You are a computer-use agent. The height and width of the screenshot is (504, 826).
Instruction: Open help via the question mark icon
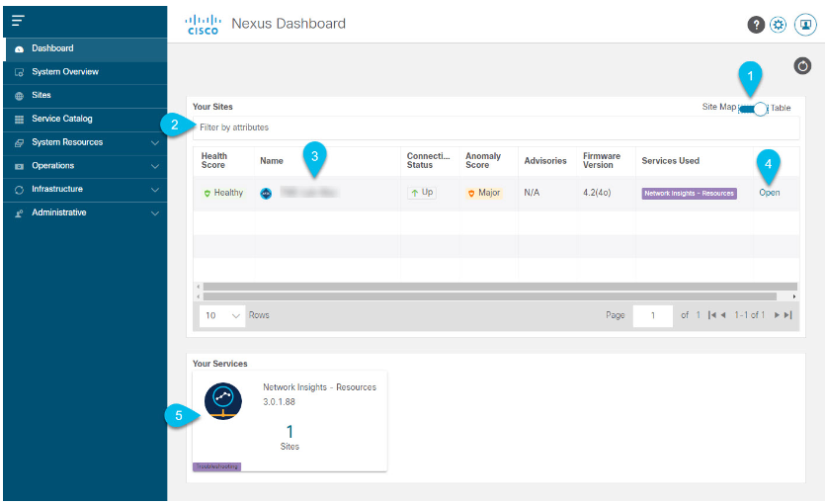[x=756, y=25]
